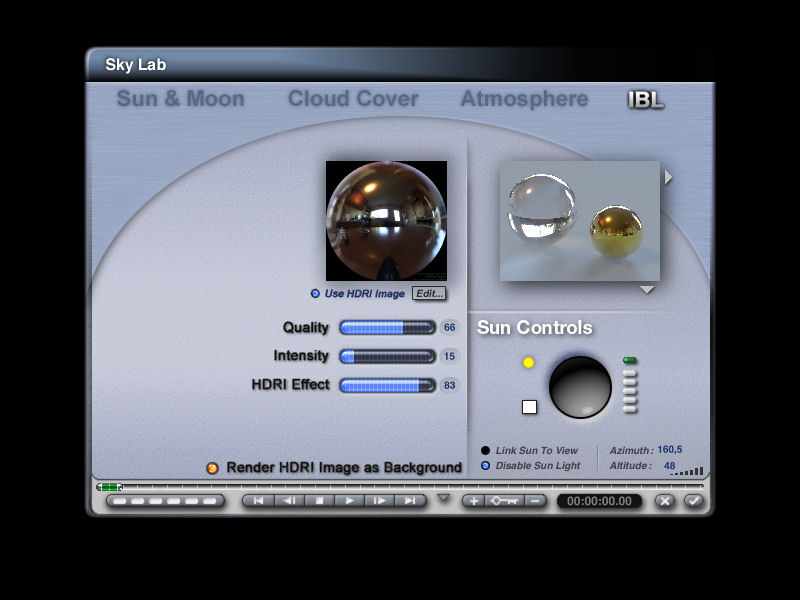Image resolution: width=800 pixels, height=600 pixels.
Task: Click the key icon for auto-key
Action: [504, 501]
